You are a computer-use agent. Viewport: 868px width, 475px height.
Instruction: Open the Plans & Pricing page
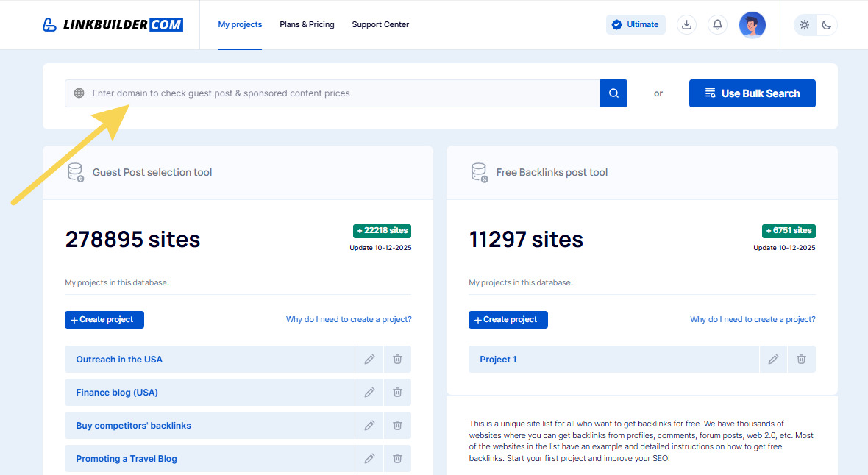[307, 24]
